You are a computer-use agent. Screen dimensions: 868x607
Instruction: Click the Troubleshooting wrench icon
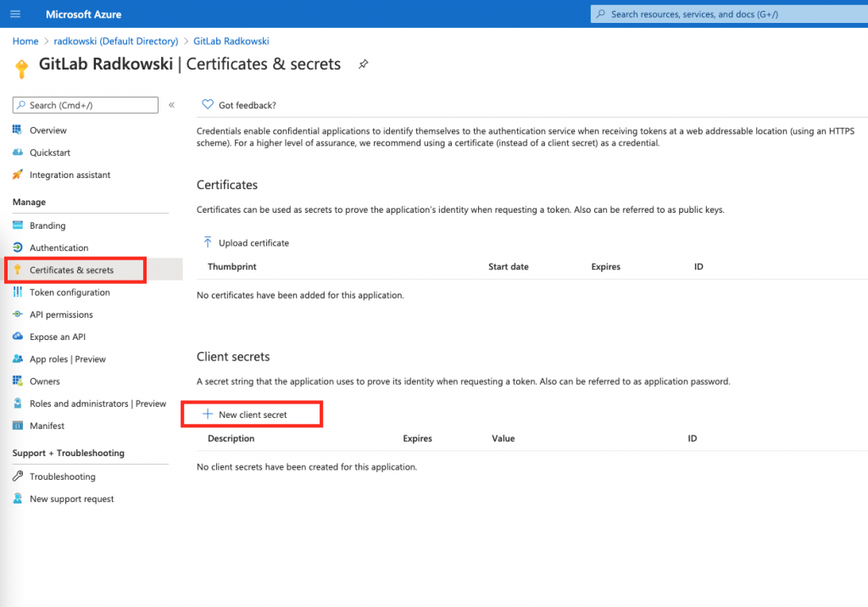[x=18, y=476]
